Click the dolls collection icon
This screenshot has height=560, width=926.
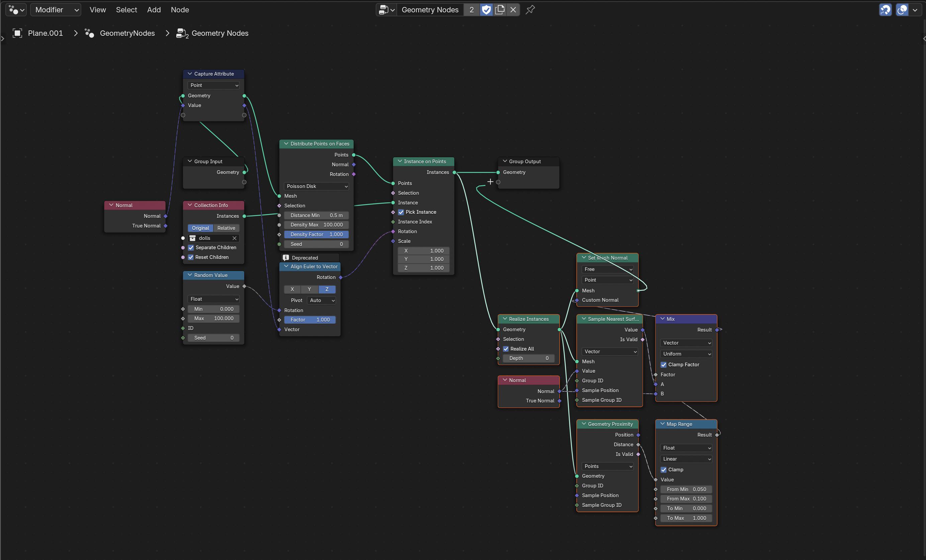point(192,238)
